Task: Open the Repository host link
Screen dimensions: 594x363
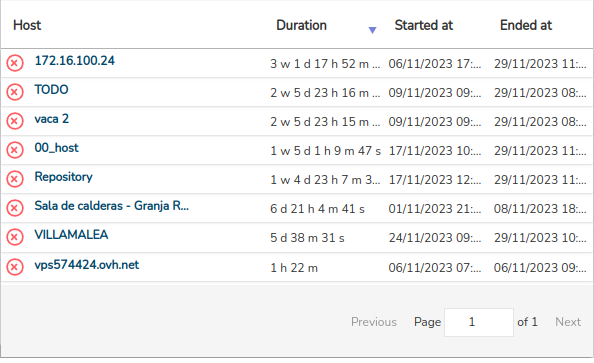Action: coord(63,177)
